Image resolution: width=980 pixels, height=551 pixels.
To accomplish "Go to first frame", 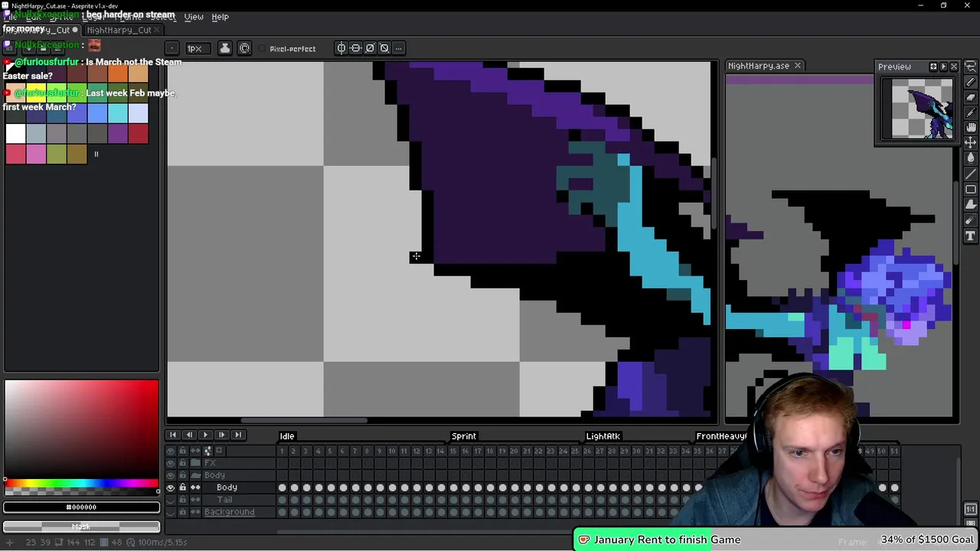I will coord(173,435).
